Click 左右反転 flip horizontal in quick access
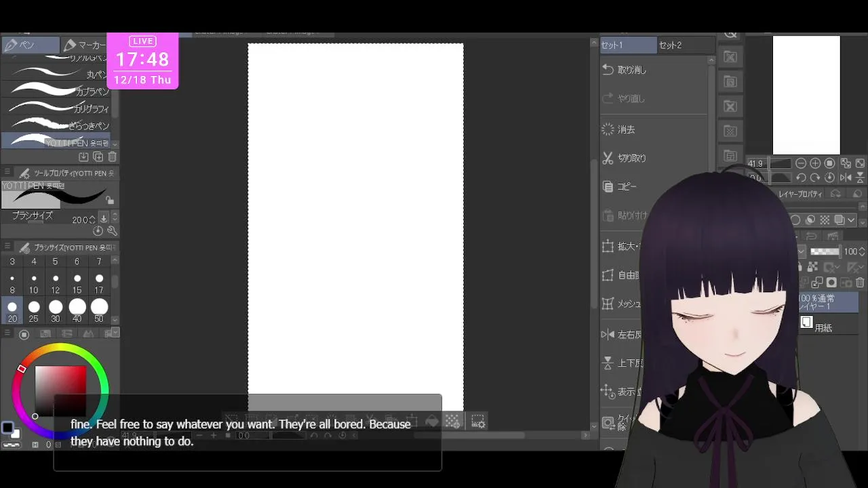868x488 pixels. coord(621,334)
